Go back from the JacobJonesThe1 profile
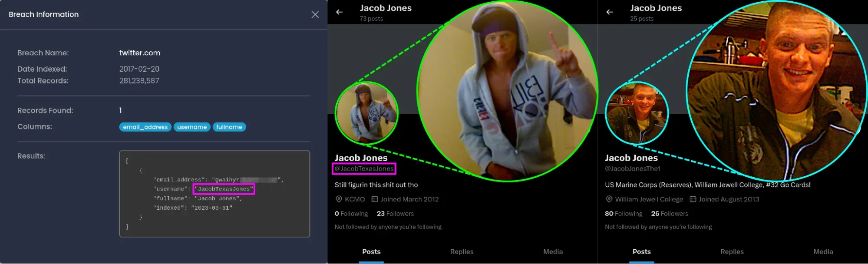The width and height of the screenshot is (868, 264). [x=610, y=12]
